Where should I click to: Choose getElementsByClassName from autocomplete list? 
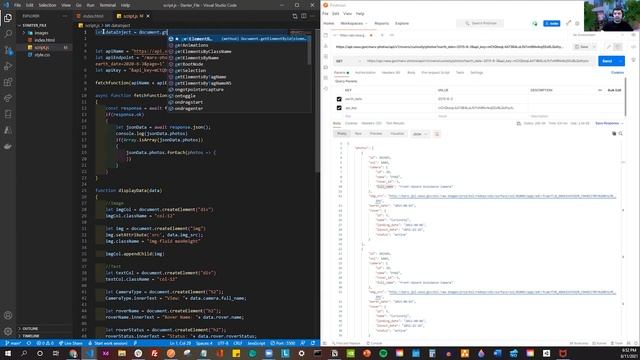tap(203, 51)
